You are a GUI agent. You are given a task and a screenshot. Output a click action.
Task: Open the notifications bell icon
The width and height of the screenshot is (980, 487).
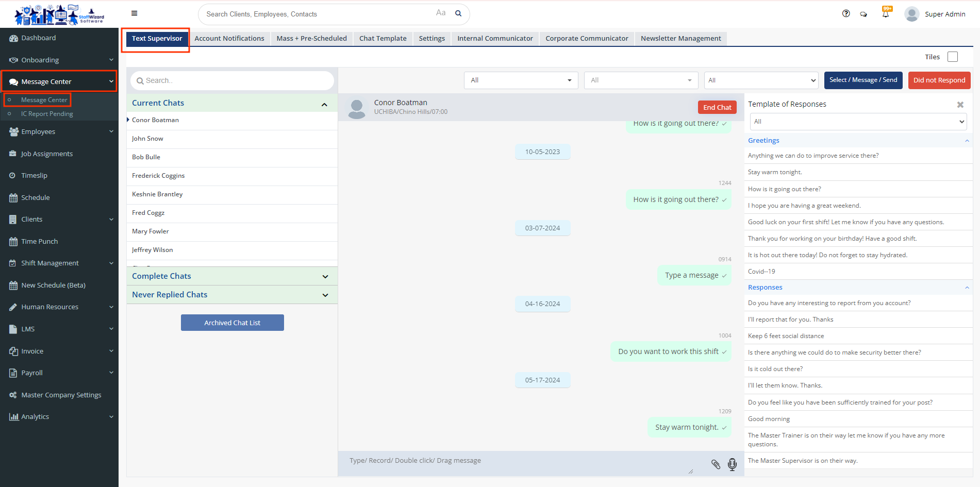(x=886, y=14)
